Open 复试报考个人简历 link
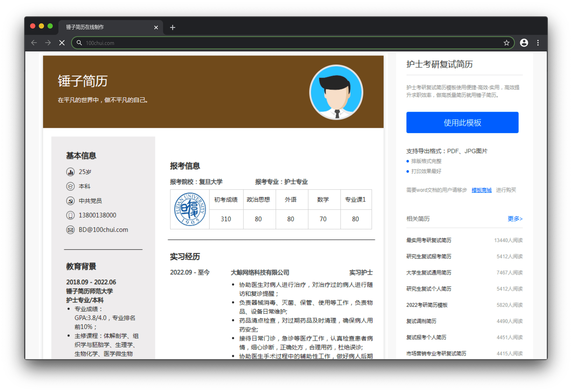The height and width of the screenshot is (392, 572). click(426, 337)
